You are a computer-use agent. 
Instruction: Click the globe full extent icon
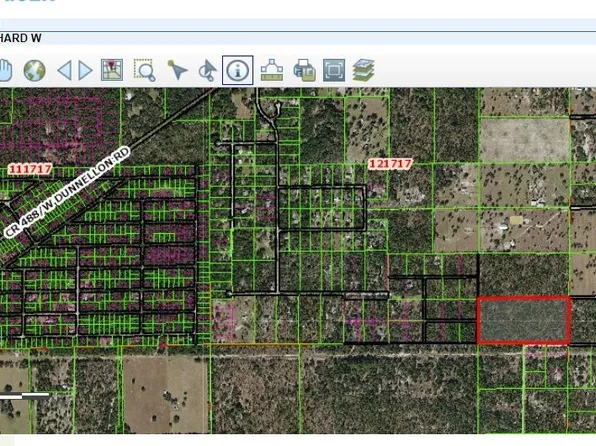click(35, 70)
